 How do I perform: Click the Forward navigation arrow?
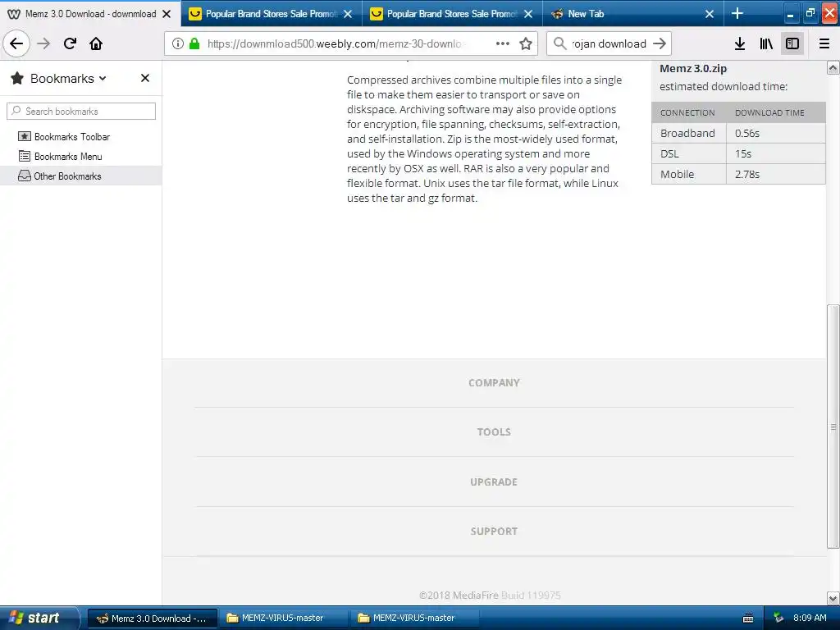pos(43,43)
